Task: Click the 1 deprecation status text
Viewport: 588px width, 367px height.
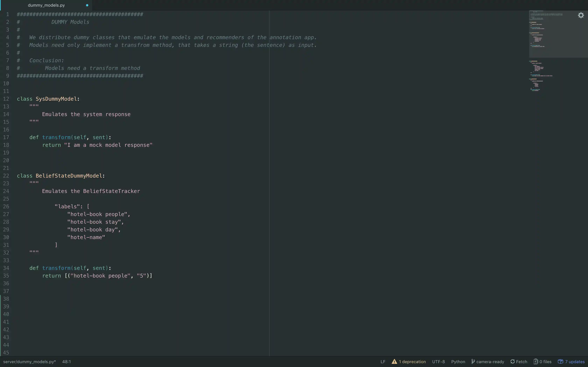Action: (x=412, y=362)
